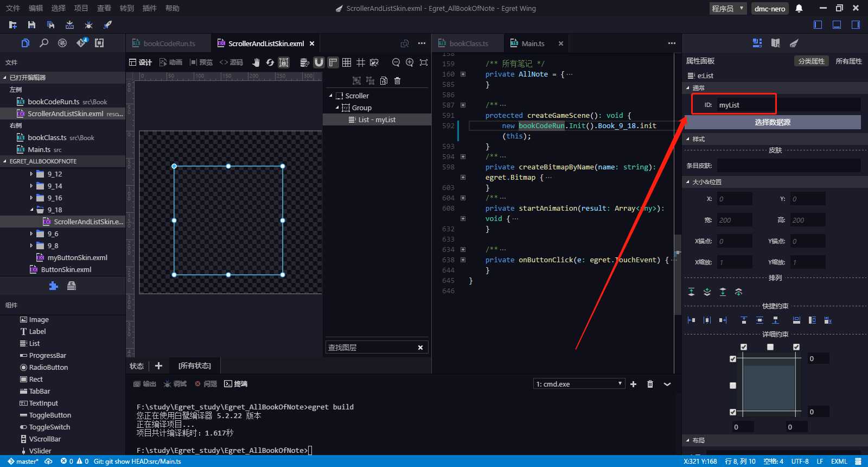868x467 pixels.
Task: Expand the 9_12 folder
Action: (x=31, y=174)
